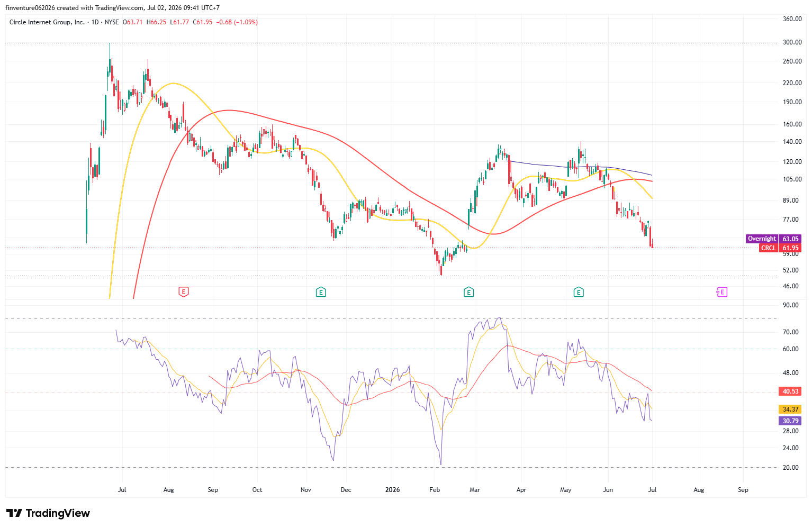Click the 90.00 indicator scale label

[791, 305]
